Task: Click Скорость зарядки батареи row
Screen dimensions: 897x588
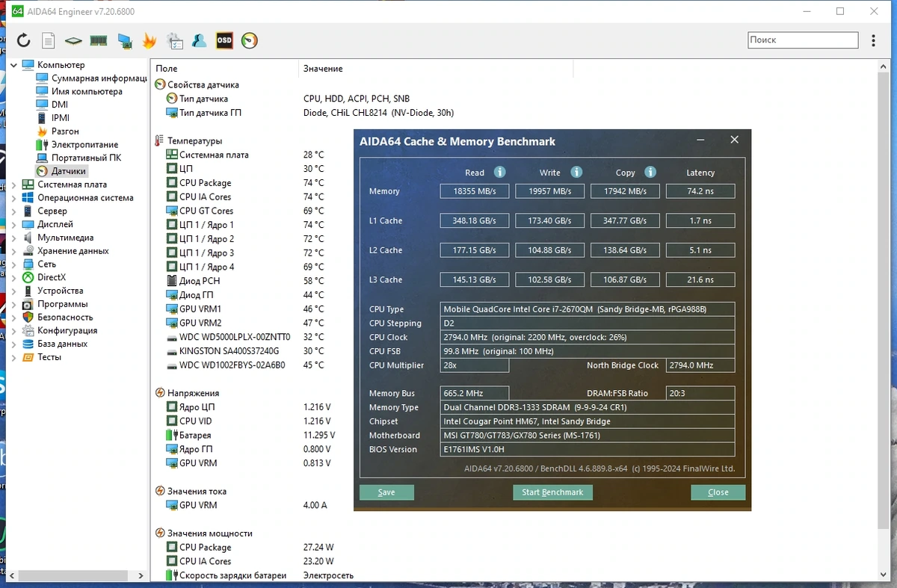Action: point(259,575)
